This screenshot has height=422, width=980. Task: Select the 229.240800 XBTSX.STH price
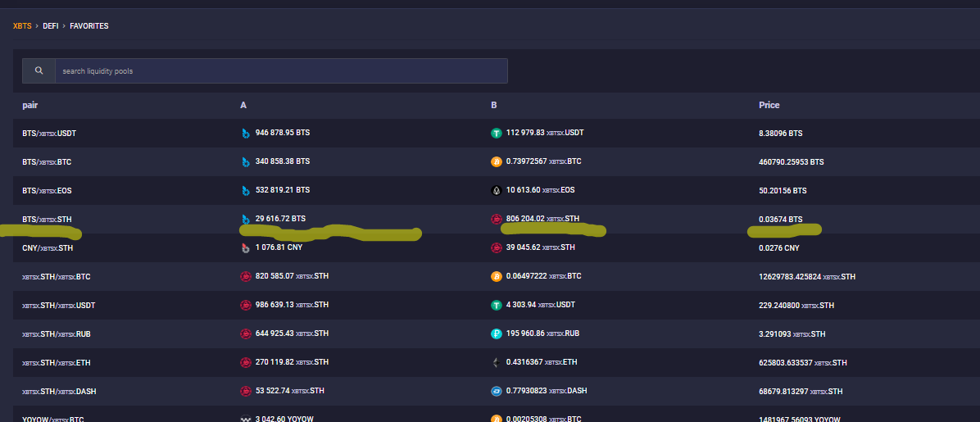[x=796, y=306]
